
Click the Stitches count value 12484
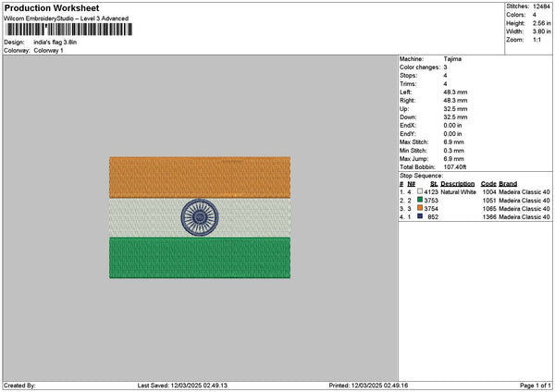(542, 7)
